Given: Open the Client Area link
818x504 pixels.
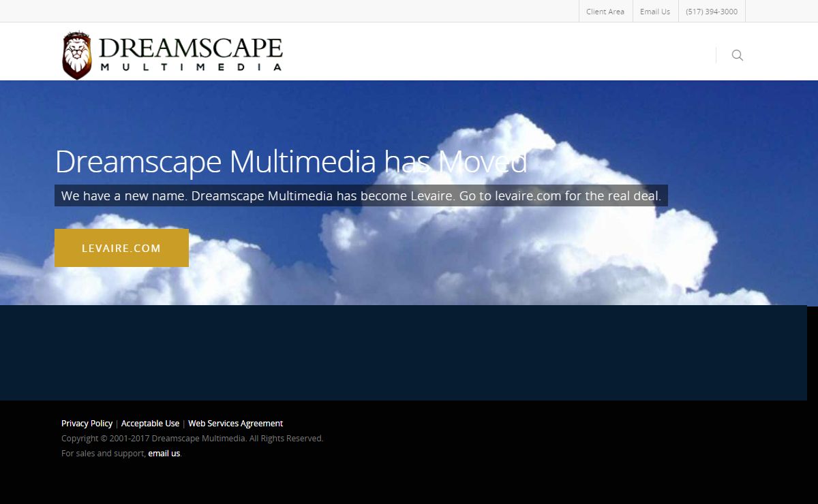Looking at the screenshot, I should pos(605,12).
